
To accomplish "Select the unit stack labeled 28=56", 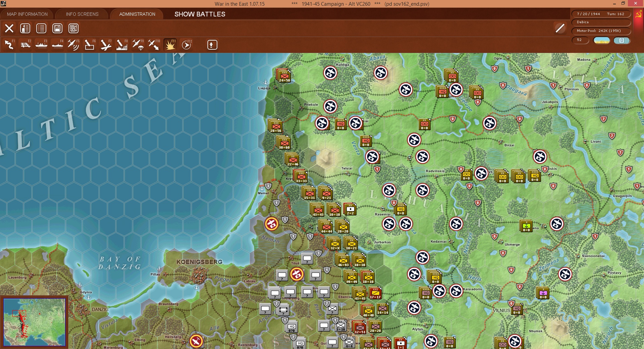I will point(275,126).
